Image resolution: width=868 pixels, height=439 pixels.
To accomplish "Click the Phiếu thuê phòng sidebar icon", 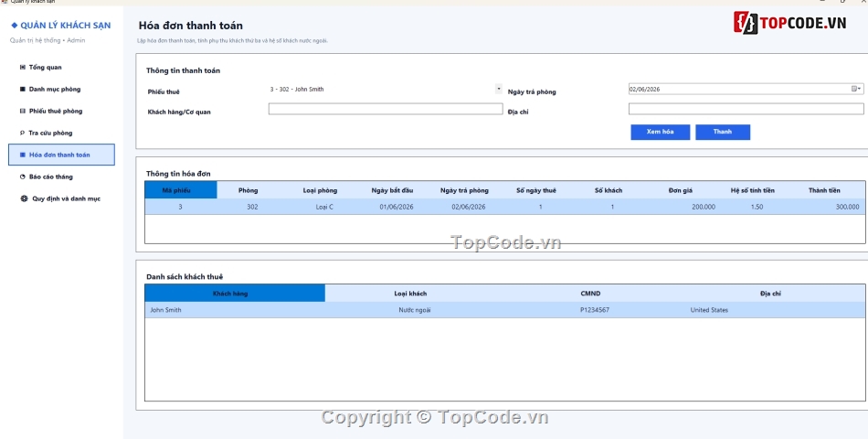I will coord(22,112).
